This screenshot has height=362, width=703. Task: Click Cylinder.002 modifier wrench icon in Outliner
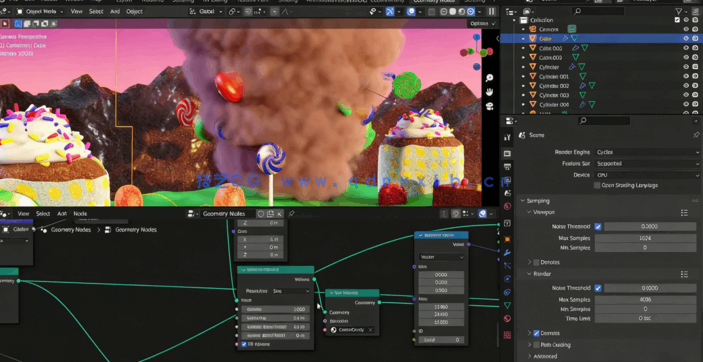click(x=582, y=86)
